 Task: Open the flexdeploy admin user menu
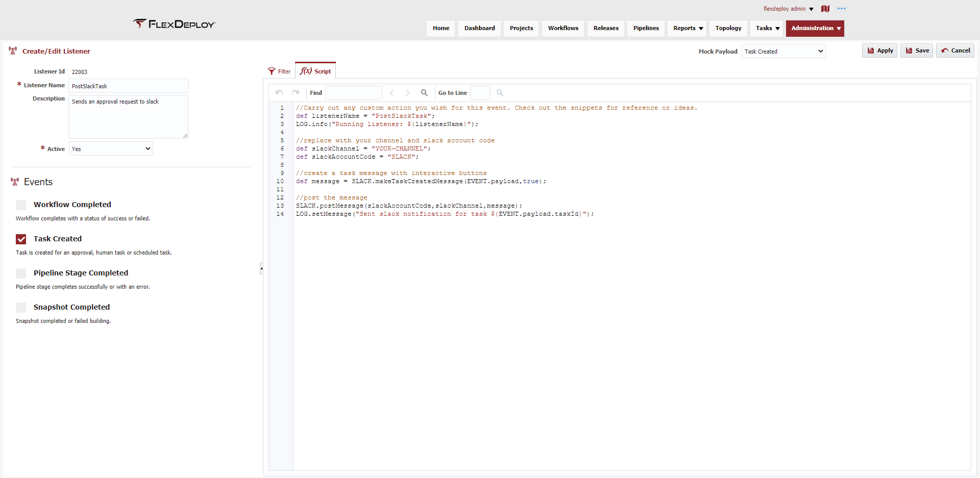(x=789, y=9)
